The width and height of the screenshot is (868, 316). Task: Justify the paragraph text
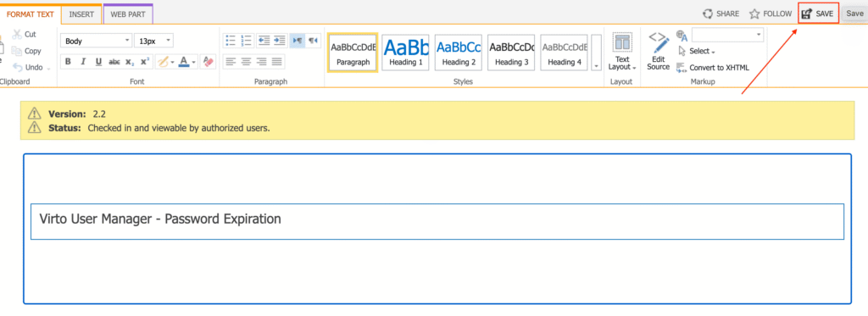click(277, 62)
